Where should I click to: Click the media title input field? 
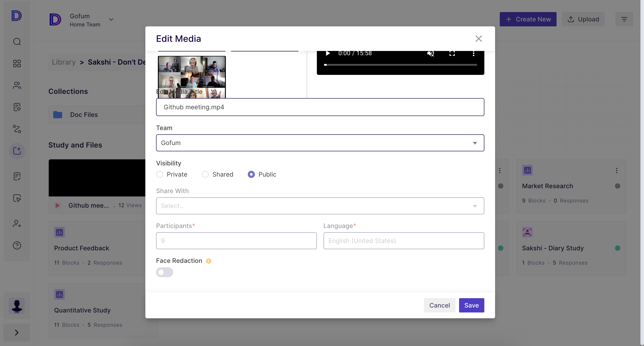point(320,107)
